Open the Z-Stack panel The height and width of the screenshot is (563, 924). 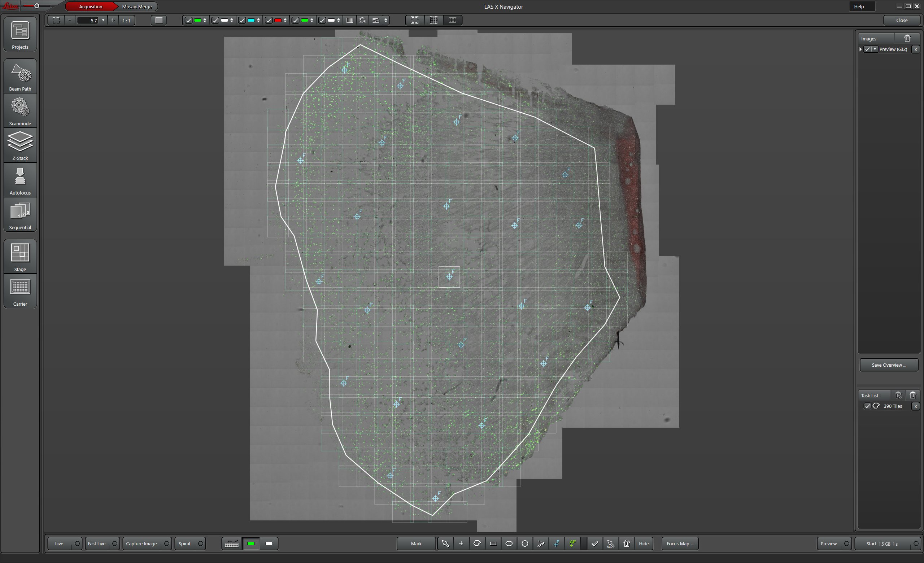click(x=20, y=146)
